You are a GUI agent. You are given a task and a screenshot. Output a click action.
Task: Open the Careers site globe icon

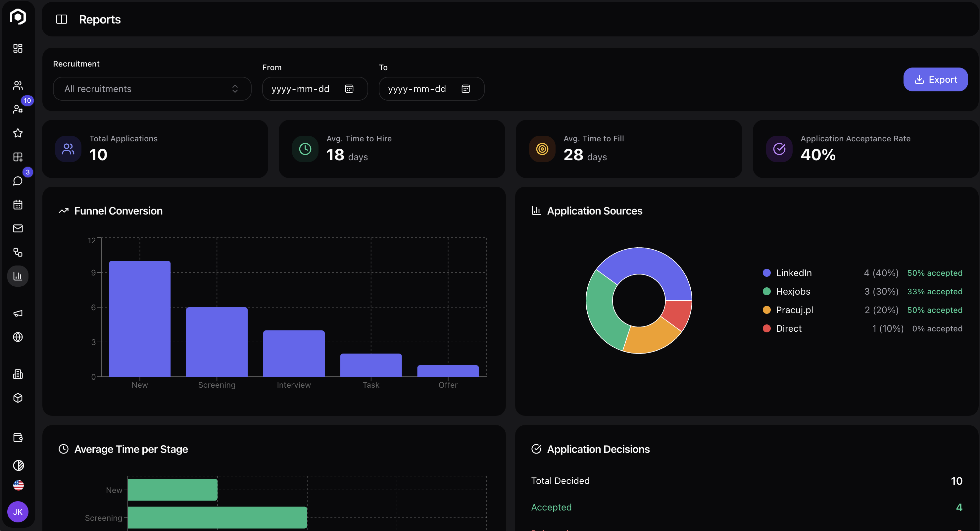click(18, 337)
